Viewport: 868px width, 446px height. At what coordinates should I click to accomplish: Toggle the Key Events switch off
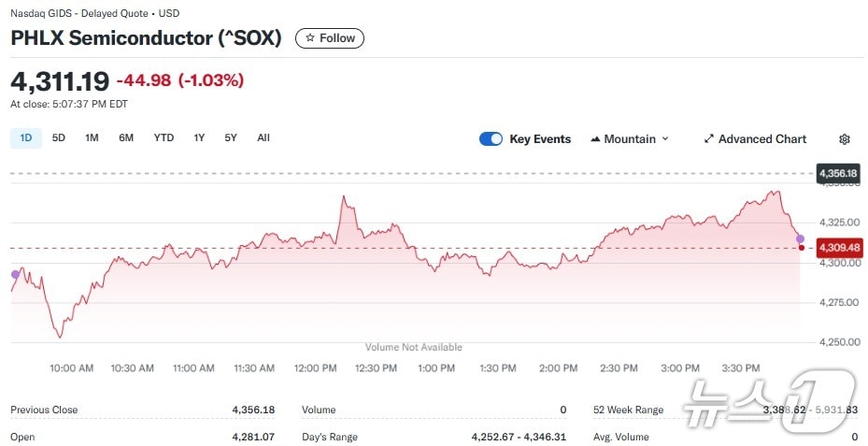(x=491, y=139)
